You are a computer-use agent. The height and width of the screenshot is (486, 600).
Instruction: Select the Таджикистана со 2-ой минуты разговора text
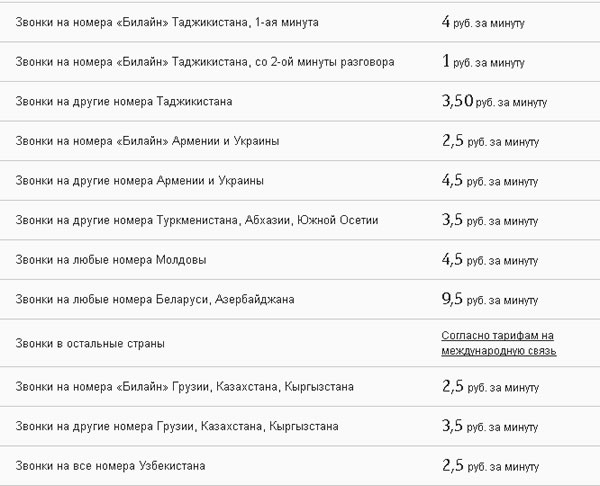pyautogui.click(x=205, y=61)
